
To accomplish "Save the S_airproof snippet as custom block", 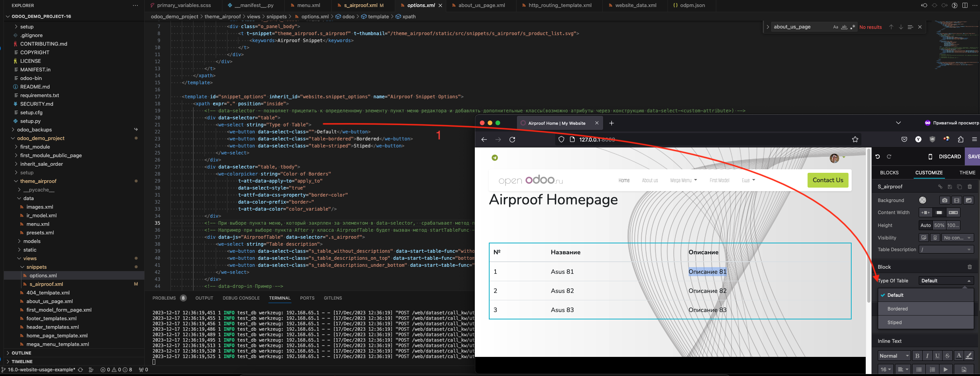I will pos(950,186).
